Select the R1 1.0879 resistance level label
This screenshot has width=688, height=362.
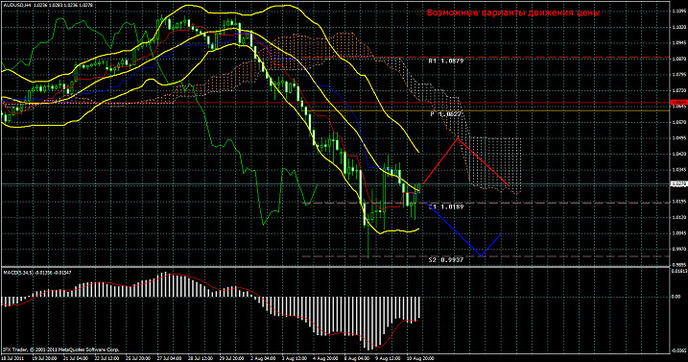coord(446,61)
